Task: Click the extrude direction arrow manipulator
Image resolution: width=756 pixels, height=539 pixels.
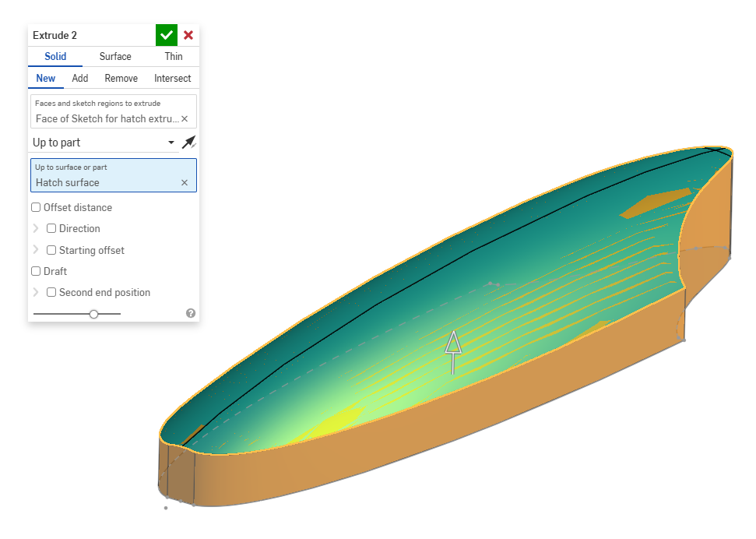Action: pyautogui.click(x=453, y=351)
